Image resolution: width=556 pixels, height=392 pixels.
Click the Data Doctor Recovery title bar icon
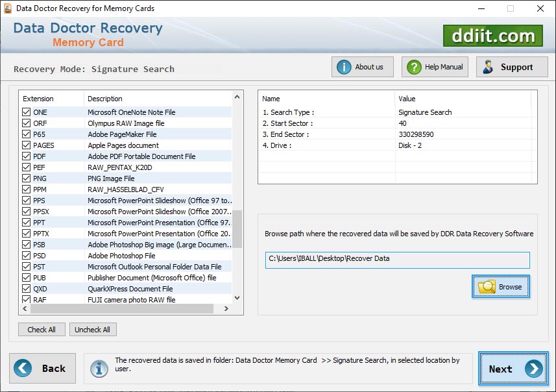(7, 8)
